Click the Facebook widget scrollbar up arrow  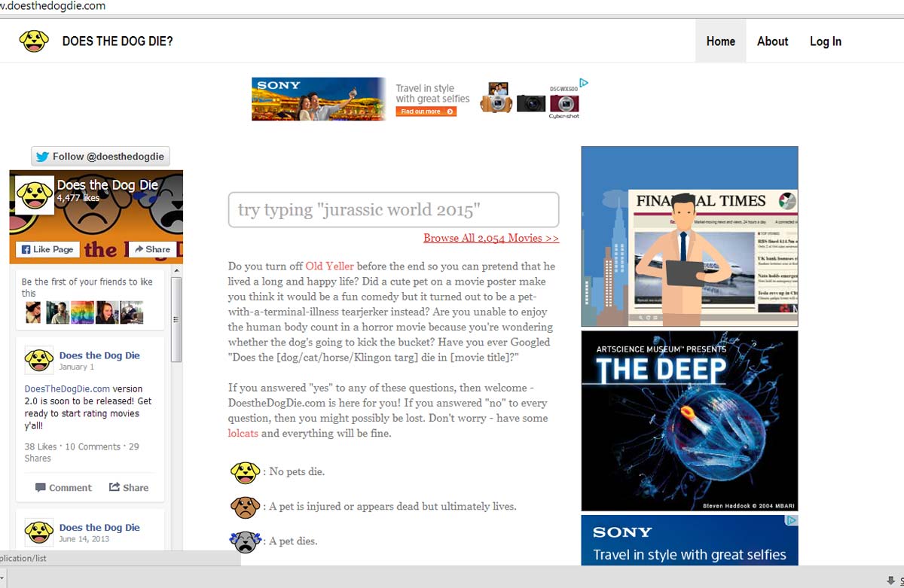tap(177, 270)
